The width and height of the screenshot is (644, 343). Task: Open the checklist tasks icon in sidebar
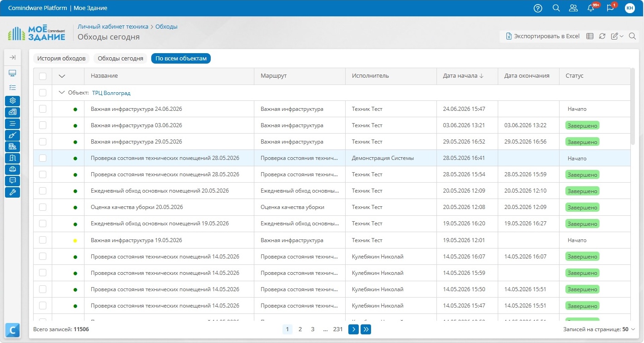tap(12, 87)
